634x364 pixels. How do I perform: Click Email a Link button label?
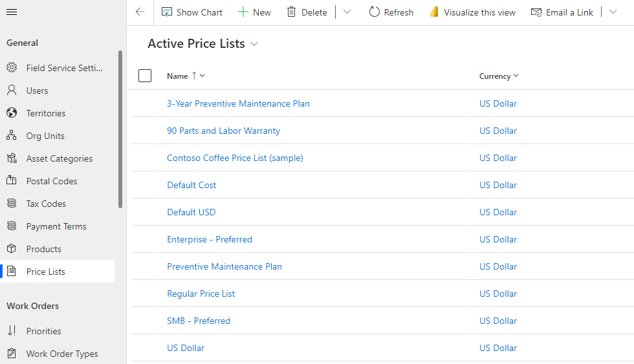coord(569,12)
